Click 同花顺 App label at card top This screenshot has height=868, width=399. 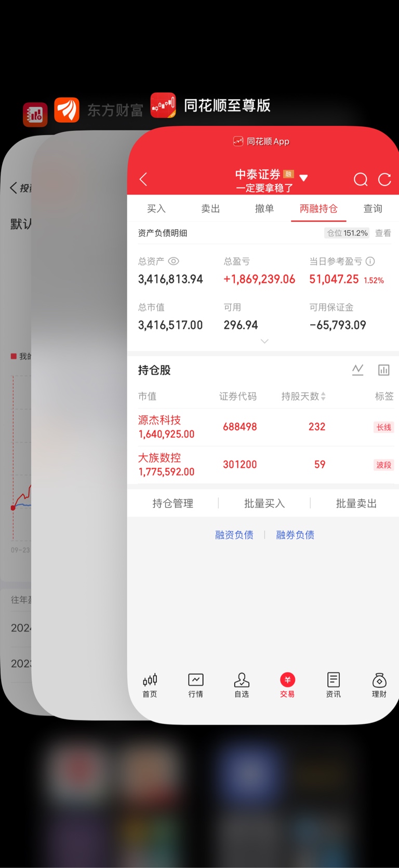click(261, 141)
